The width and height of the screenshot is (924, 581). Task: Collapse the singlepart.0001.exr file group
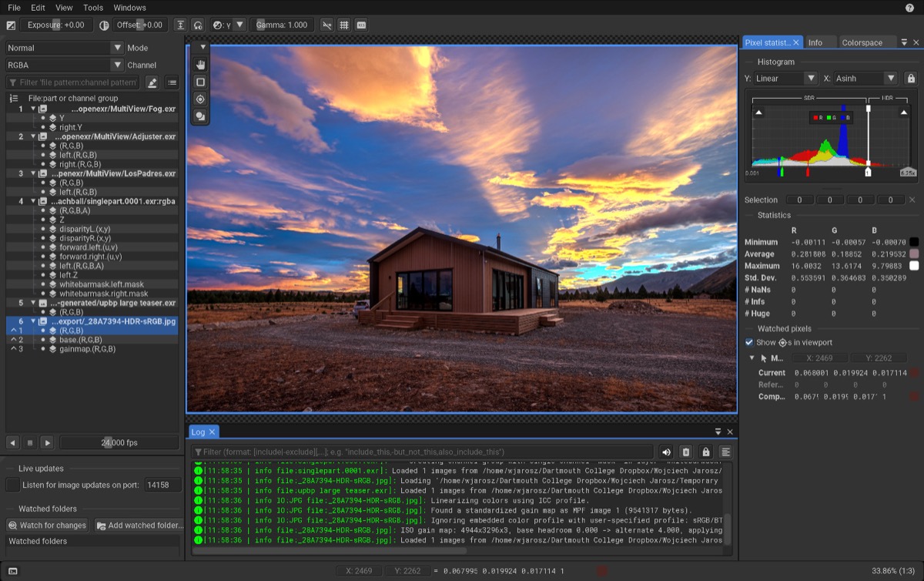[33, 201]
